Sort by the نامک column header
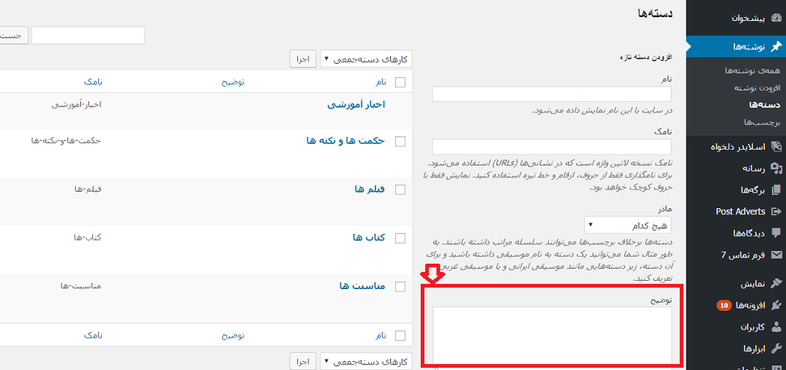The image size is (786, 370). coord(93,82)
